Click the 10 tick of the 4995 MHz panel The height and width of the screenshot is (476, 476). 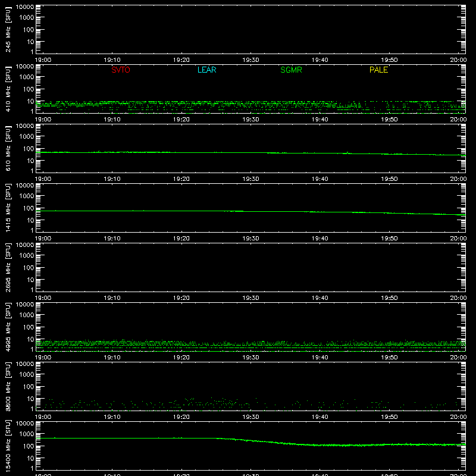click(x=30, y=339)
